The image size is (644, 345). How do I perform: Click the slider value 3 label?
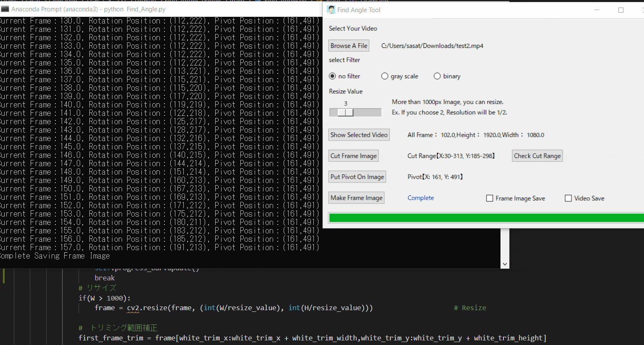[x=346, y=103]
